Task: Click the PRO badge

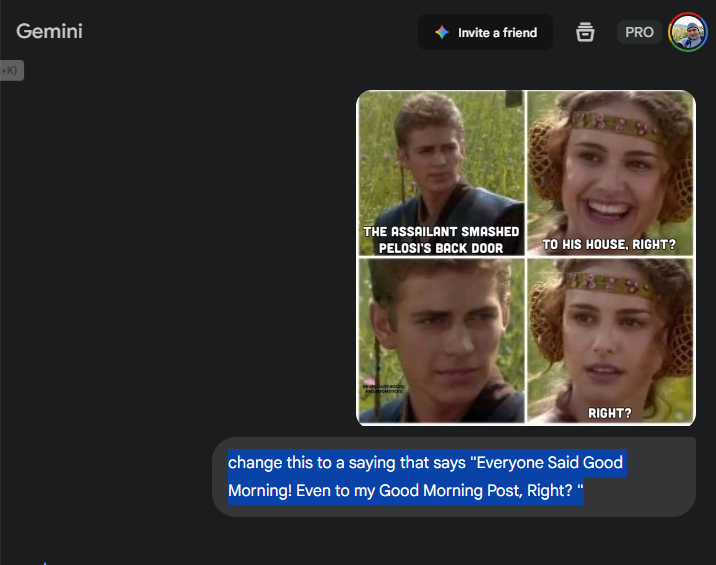Action: 639,32
